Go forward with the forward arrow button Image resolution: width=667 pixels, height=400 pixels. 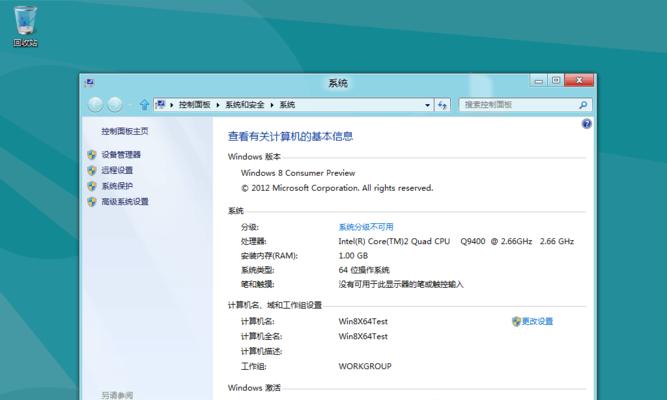115,104
